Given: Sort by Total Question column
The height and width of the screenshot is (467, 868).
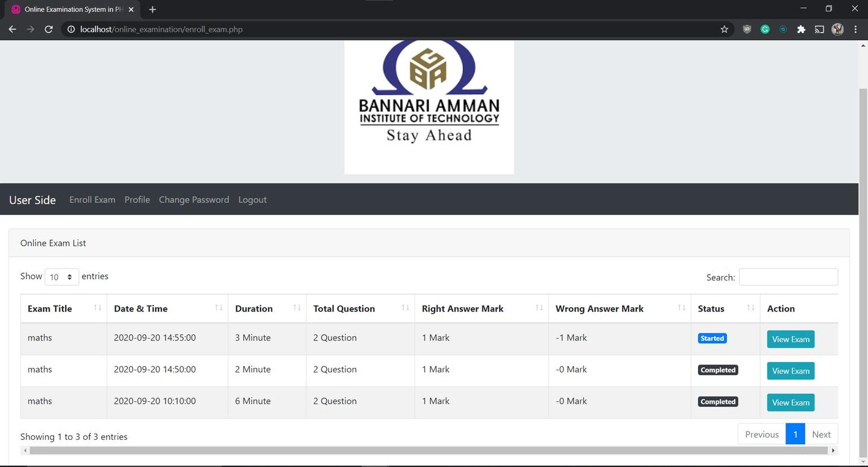Looking at the screenshot, I should click(360, 308).
